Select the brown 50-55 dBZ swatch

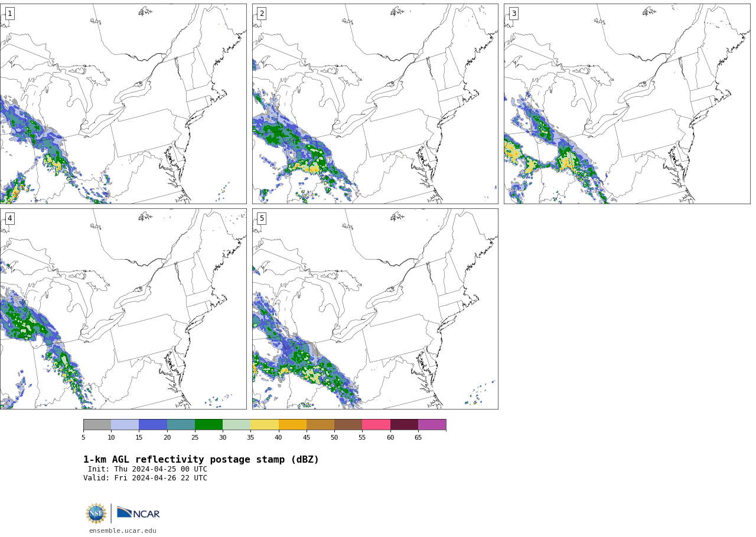click(x=348, y=425)
